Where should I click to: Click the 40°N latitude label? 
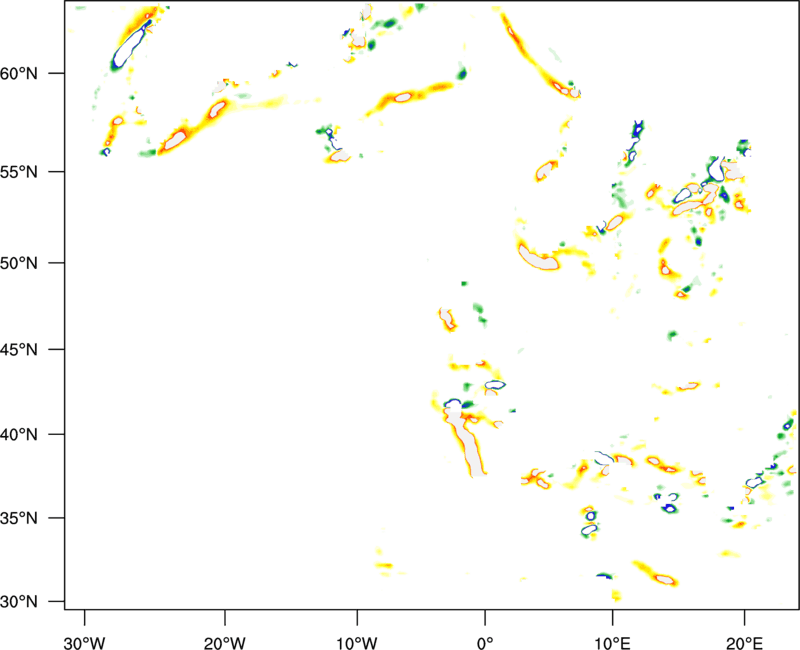click(19, 435)
